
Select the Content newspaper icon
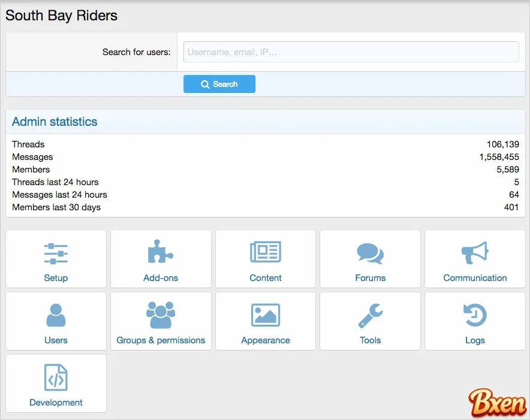coord(266,252)
